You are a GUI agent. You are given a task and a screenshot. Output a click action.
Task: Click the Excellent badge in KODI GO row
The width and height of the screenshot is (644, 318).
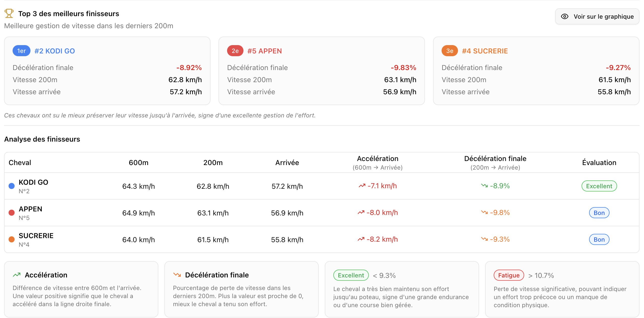coord(599,186)
